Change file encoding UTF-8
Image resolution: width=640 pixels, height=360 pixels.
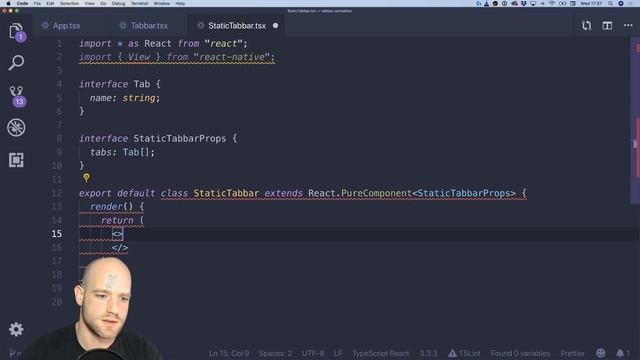(313, 353)
